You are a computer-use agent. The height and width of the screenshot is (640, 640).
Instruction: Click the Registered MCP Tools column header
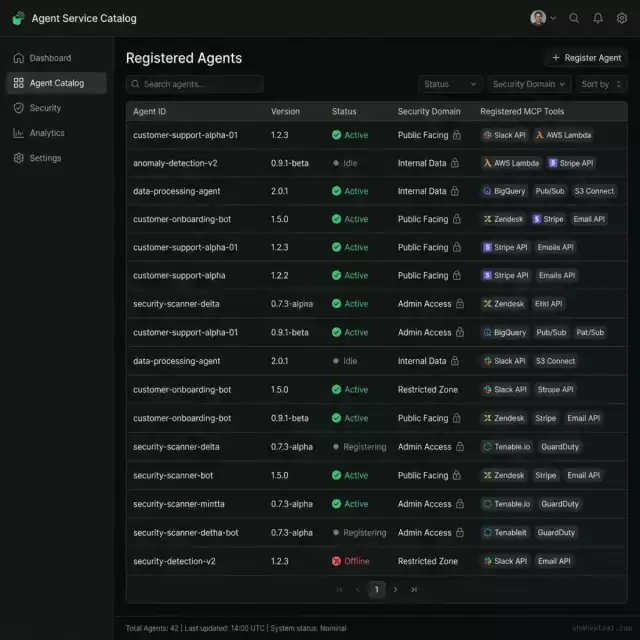(x=522, y=111)
